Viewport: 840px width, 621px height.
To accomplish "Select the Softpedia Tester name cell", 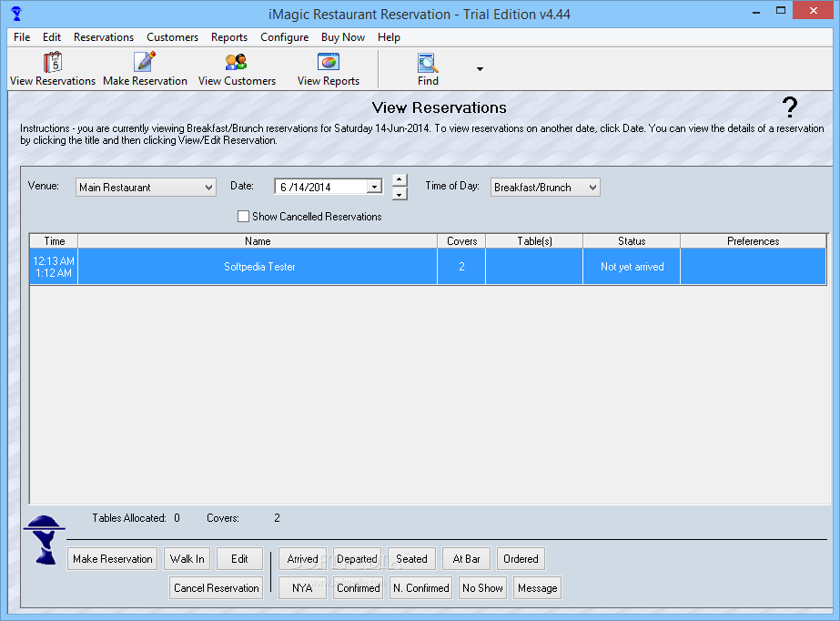I will coord(258,266).
